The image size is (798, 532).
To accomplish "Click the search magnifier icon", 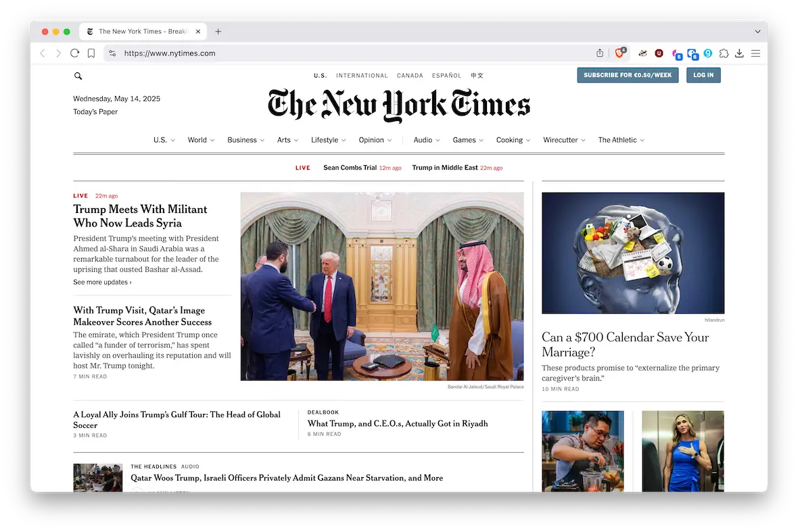I will 78,76.
